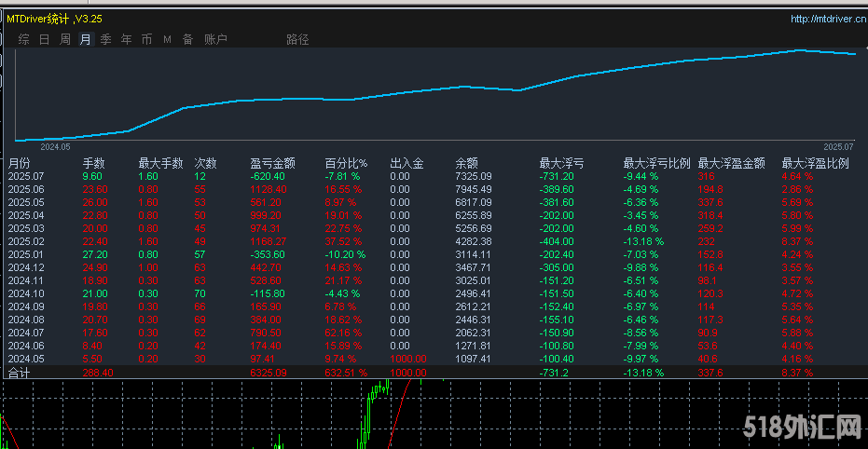Click the 月份 column header
The width and height of the screenshot is (868, 449).
[x=20, y=164]
